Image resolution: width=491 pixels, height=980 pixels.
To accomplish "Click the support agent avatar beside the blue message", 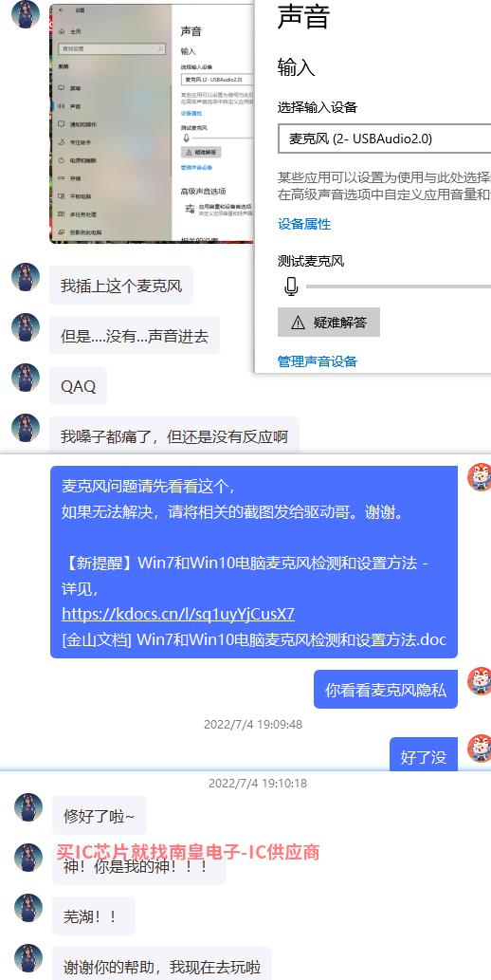I will pyautogui.click(x=481, y=477).
